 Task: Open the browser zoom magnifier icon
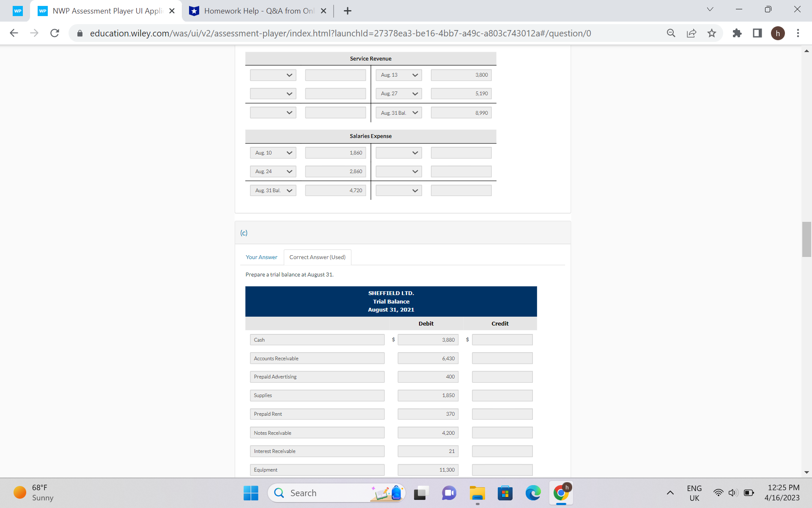671,33
